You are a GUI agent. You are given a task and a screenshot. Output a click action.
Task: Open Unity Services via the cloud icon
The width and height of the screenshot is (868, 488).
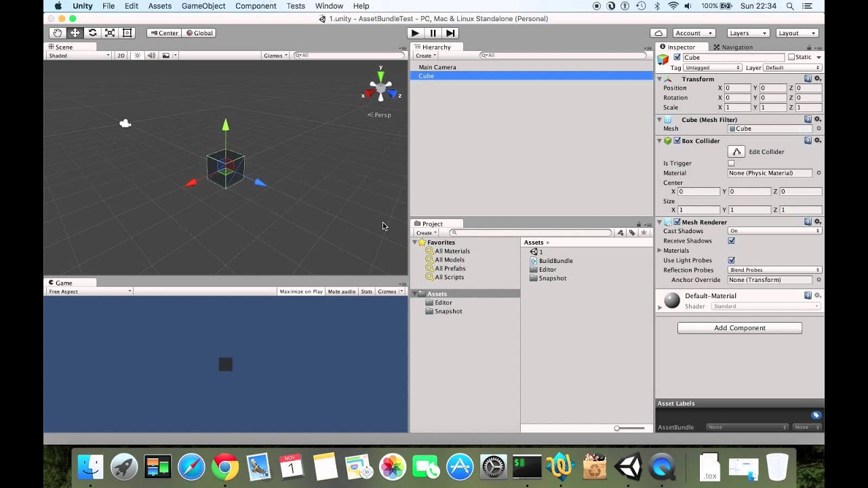click(x=658, y=32)
